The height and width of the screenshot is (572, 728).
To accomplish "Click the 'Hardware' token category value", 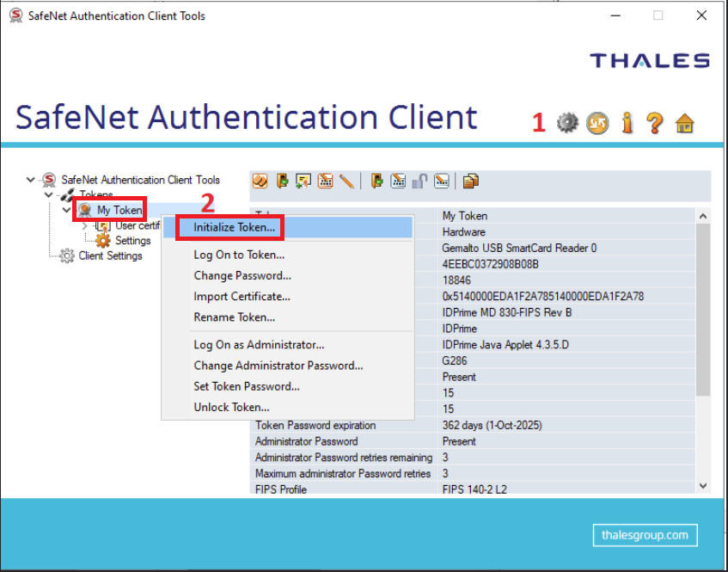I will click(x=463, y=232).
